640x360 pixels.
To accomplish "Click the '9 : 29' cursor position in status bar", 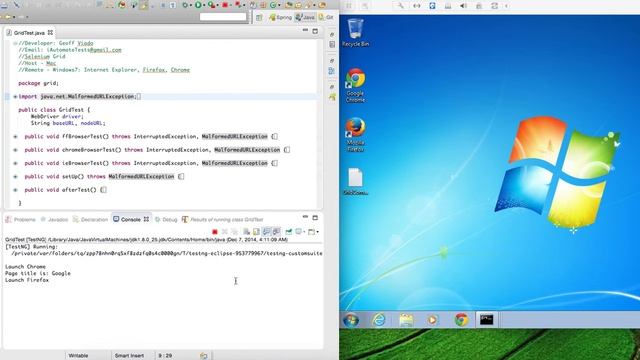I will (x=165, y=356).
